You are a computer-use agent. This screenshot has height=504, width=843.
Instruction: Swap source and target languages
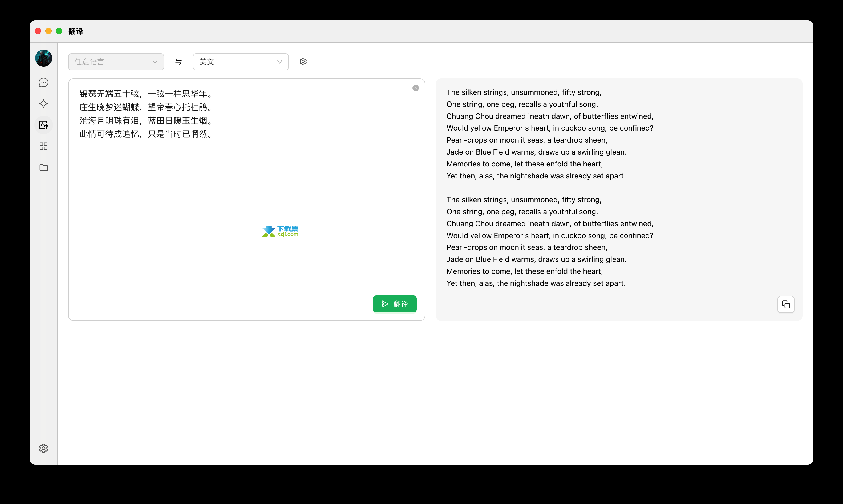[178, 62]
